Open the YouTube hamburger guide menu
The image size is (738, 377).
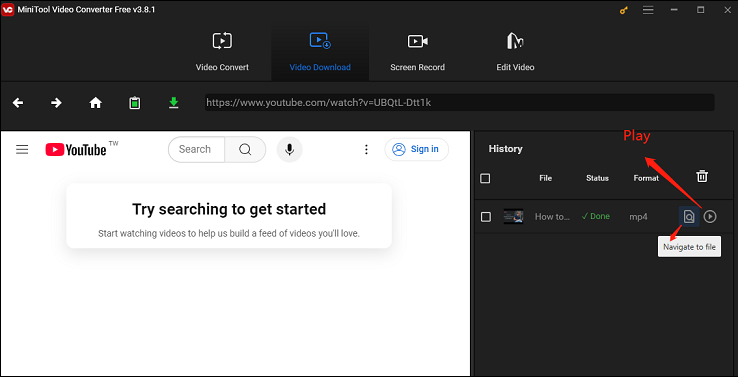click(x=22, y=150)
